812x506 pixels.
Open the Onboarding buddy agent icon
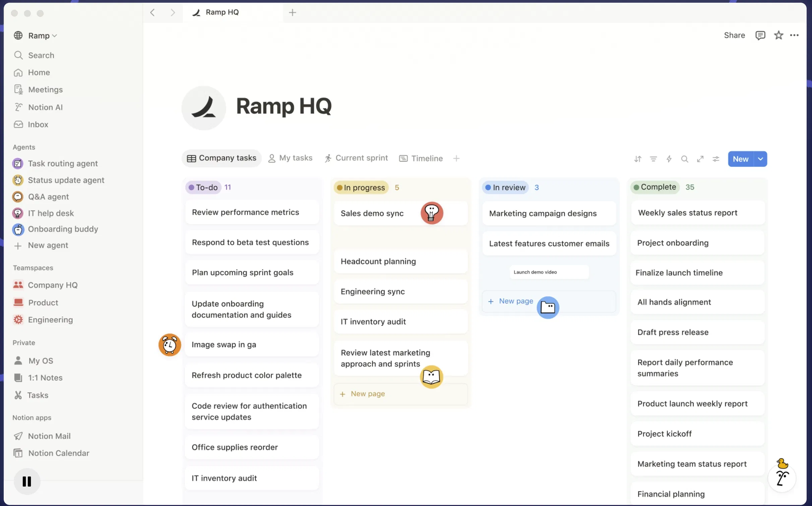click(x=18, y=229)
